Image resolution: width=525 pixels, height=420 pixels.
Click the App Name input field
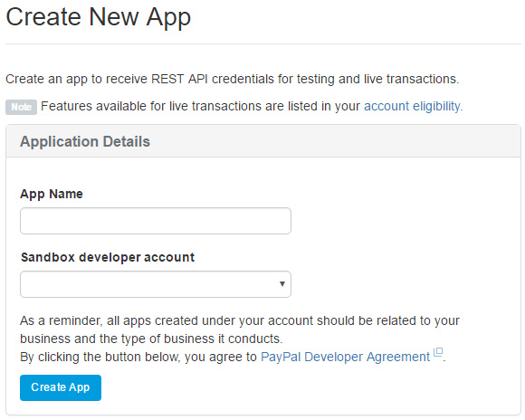pos(156,221)
